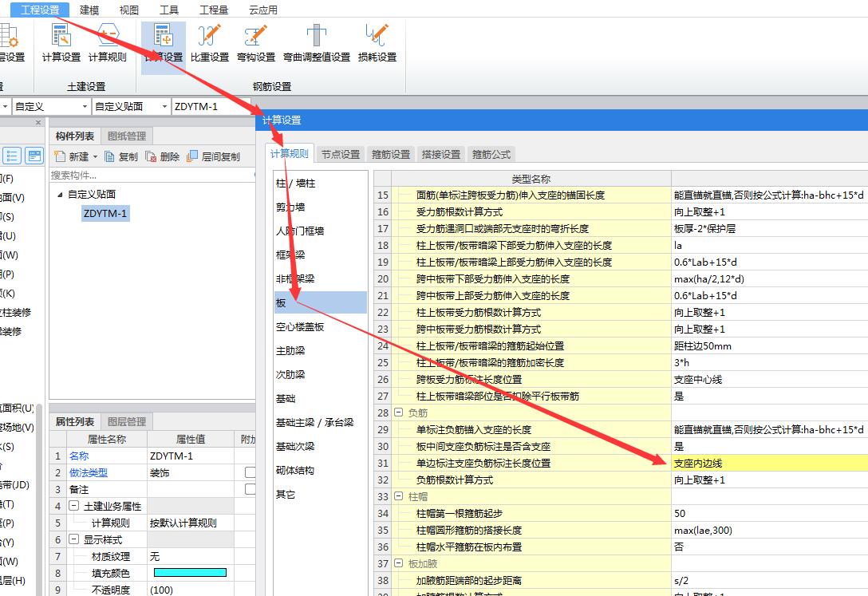Screen dimensions: 868x596
Task: Click 板厚-2*保护层 value cell
Action: (x=769, y=228)
